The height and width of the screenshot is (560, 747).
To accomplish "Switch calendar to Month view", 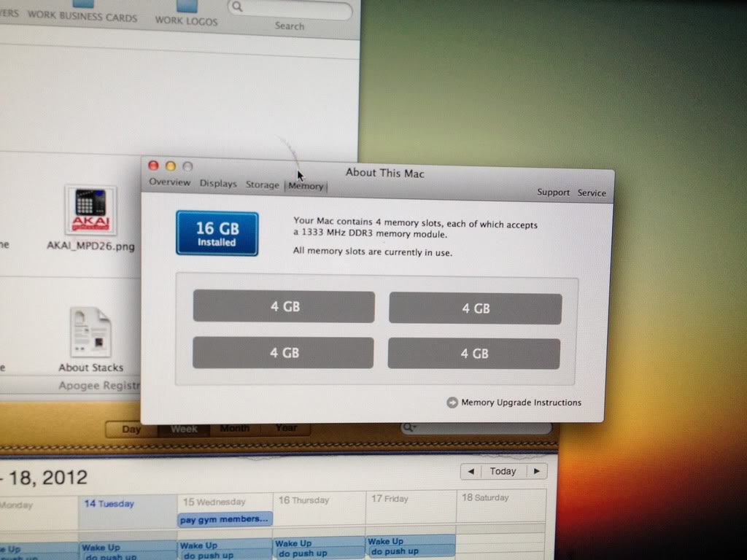I will pos(234,428).
